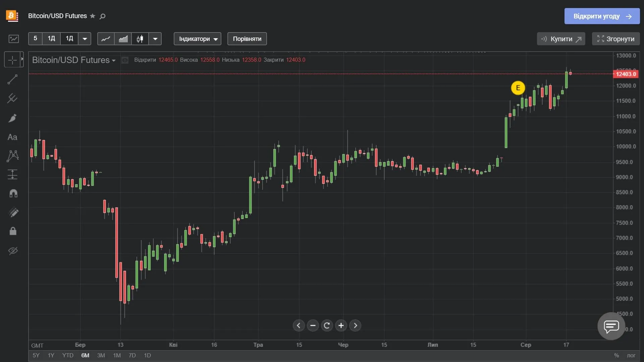Screen dimensions: 644x362
Task: Click the Закрити 12403.0 value
Action: click(296, 60)
